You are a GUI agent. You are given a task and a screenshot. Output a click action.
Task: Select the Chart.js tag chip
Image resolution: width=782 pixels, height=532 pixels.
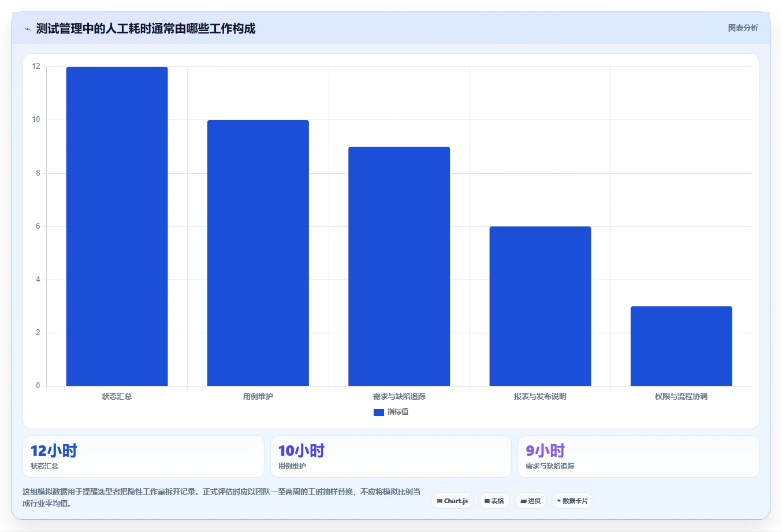coord(452,501)
